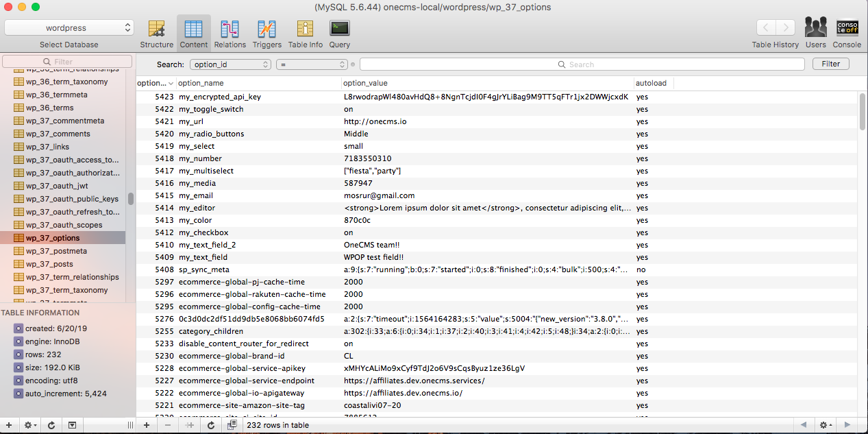Open the equals operator dropdown
The width and height of the screenshot is (868, 434).
[x=312, y=64]
